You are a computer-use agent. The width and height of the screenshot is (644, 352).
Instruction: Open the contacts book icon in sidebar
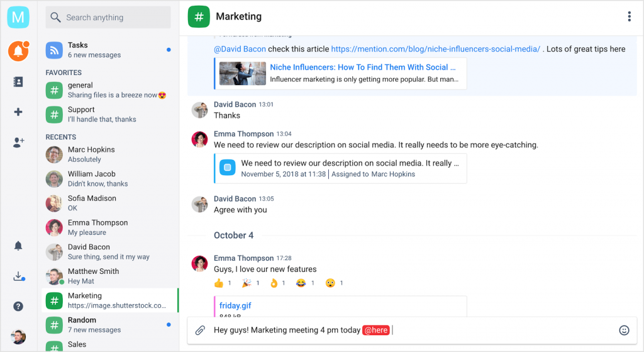point(18,82)
